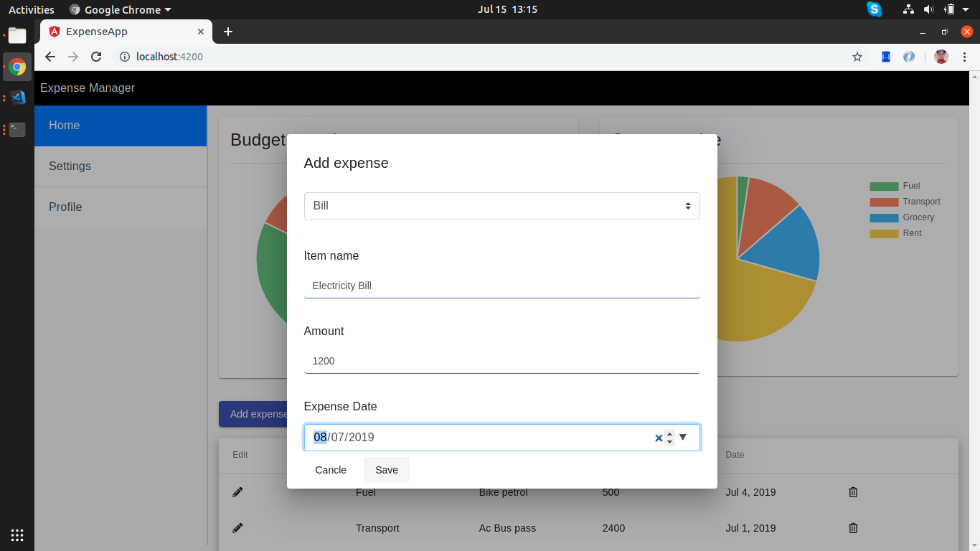
Task: Delete the Fuel expense via trash icon
Action: click(x=853, y=492)
